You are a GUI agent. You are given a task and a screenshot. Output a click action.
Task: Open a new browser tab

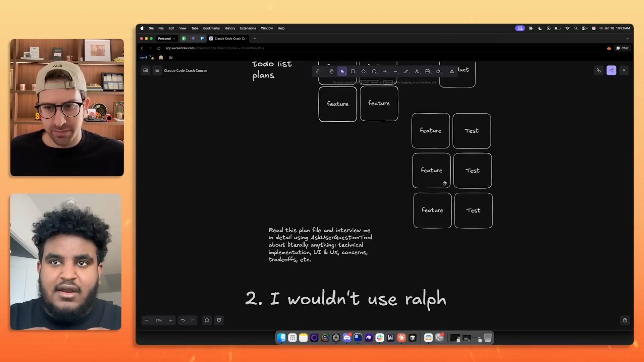point(255,39)
